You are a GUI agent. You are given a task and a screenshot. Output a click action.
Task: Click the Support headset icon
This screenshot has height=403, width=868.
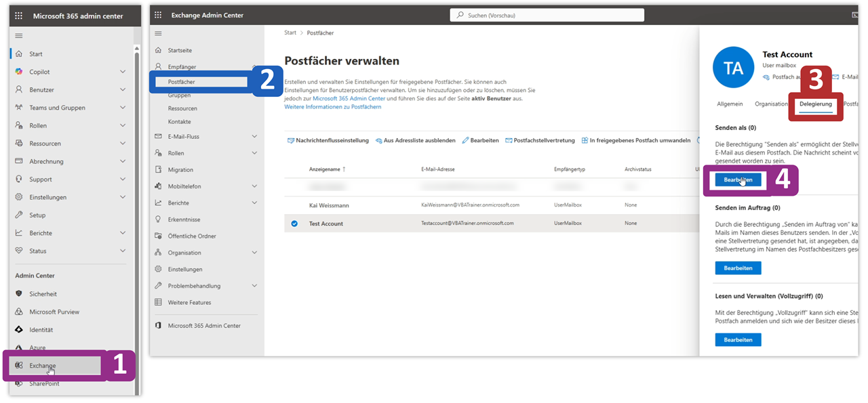pyautogui.click(x=19, y=179)
